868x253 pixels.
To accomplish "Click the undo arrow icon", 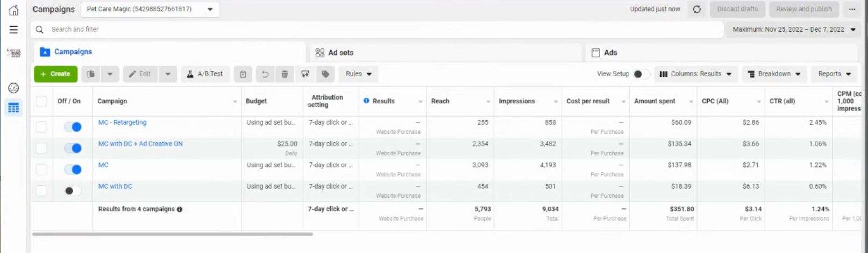I will coord(265,74).
